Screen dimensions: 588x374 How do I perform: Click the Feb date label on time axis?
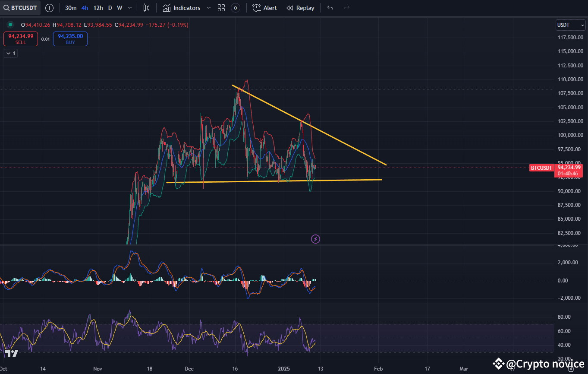tap(378, 369)
